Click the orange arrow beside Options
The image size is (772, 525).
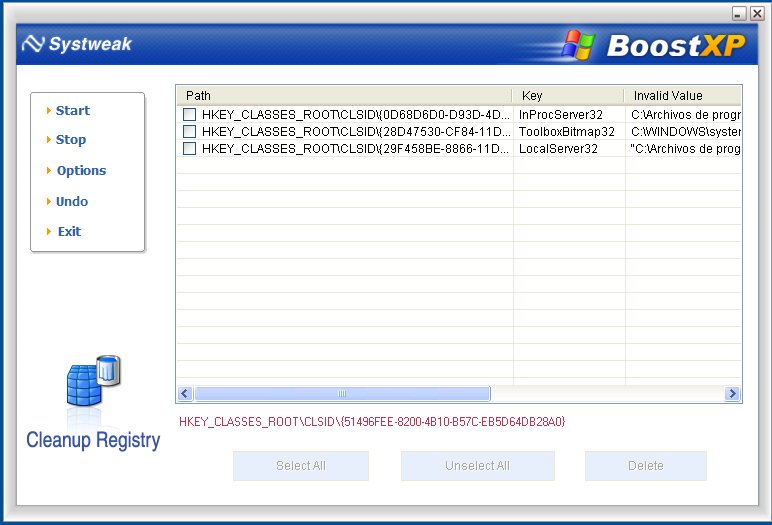[x=49, y=171]
